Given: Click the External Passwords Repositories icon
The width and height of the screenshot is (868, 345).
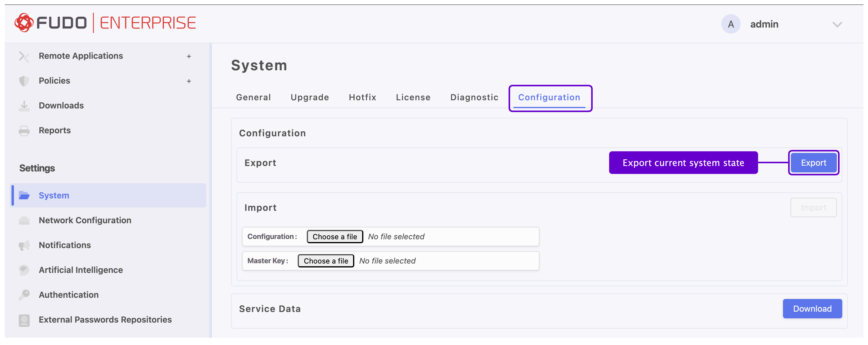Looking at the screenshot, I should point(24,320).
